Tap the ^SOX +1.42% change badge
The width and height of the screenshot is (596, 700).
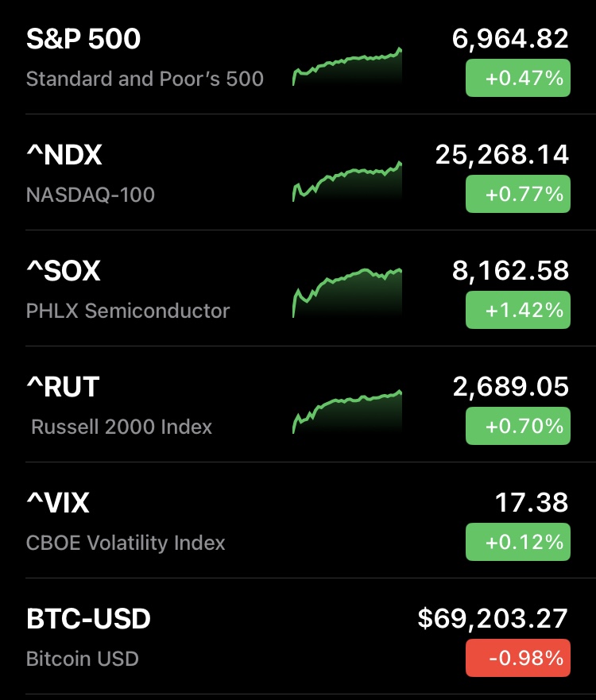click(x=517, y=310)
